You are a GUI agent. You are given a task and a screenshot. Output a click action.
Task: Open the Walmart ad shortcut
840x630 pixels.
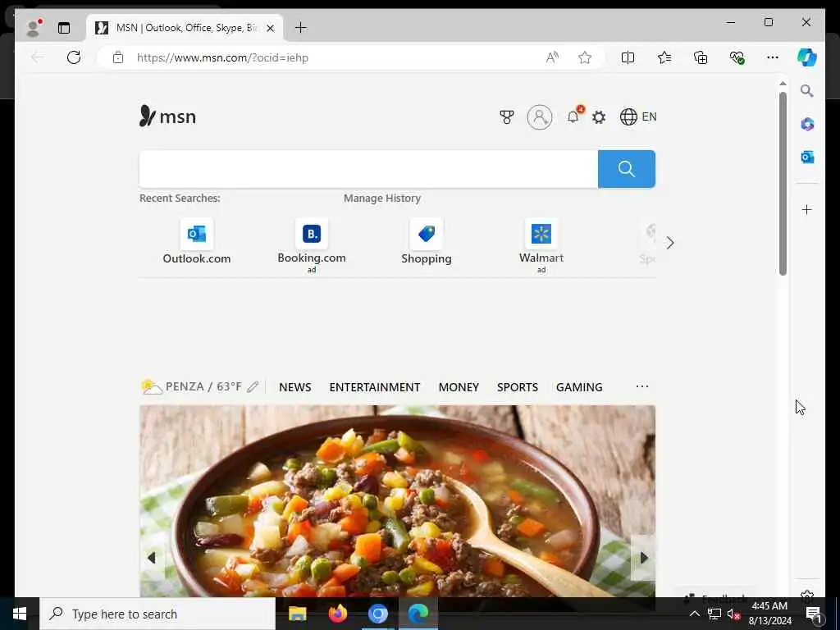click(541, 246)
